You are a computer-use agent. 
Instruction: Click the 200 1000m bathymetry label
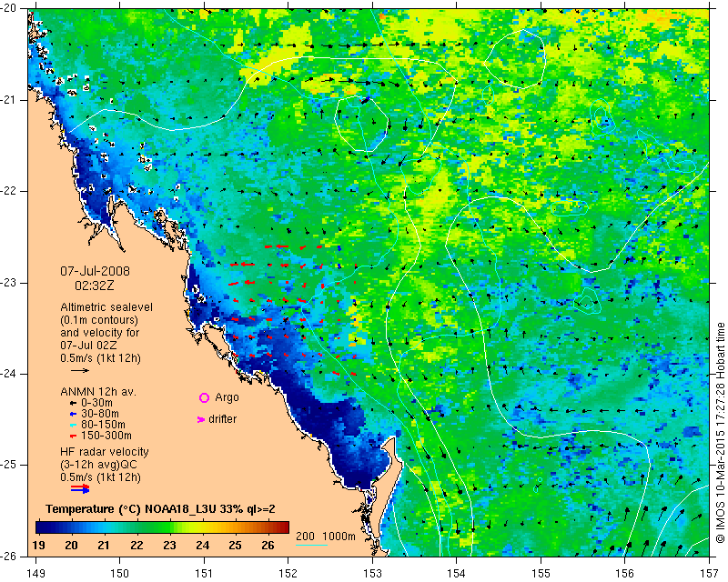pos(326,536)
